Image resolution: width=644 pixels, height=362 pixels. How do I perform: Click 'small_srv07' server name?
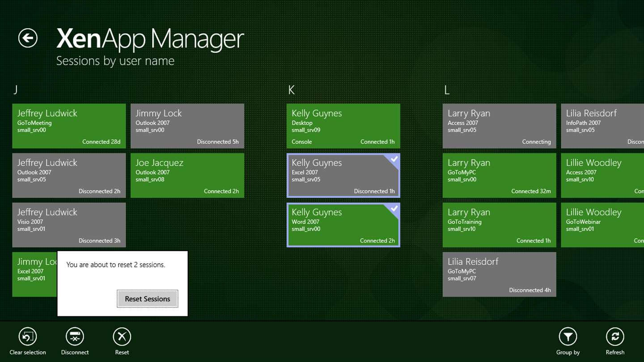462,278
